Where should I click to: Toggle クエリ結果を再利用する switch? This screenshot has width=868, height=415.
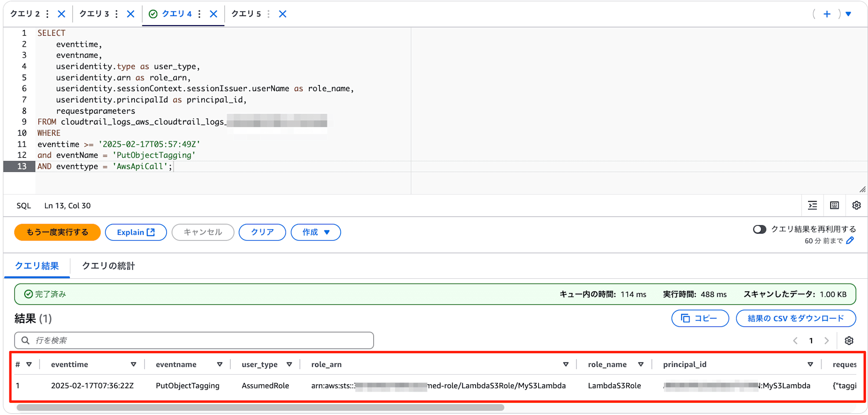click(x=759, y=229)
